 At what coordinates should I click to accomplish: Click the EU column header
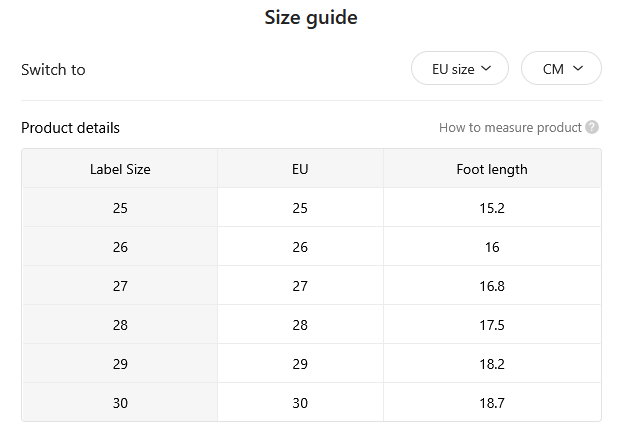[x=300, y=169]
